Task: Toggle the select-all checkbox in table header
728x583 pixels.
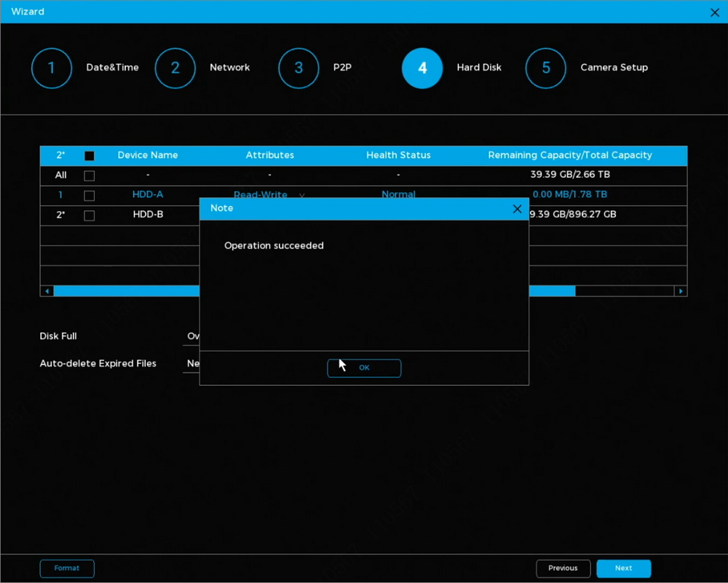Action: [x=90, y=156]
